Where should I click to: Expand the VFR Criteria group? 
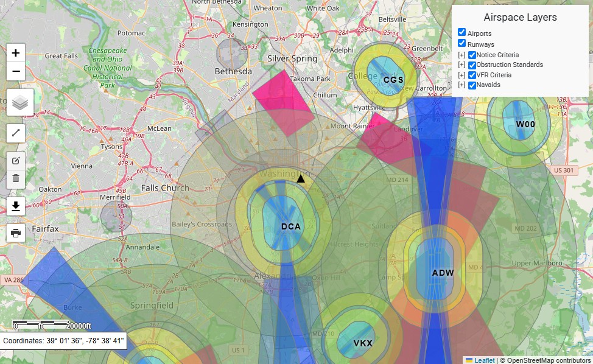461,75
